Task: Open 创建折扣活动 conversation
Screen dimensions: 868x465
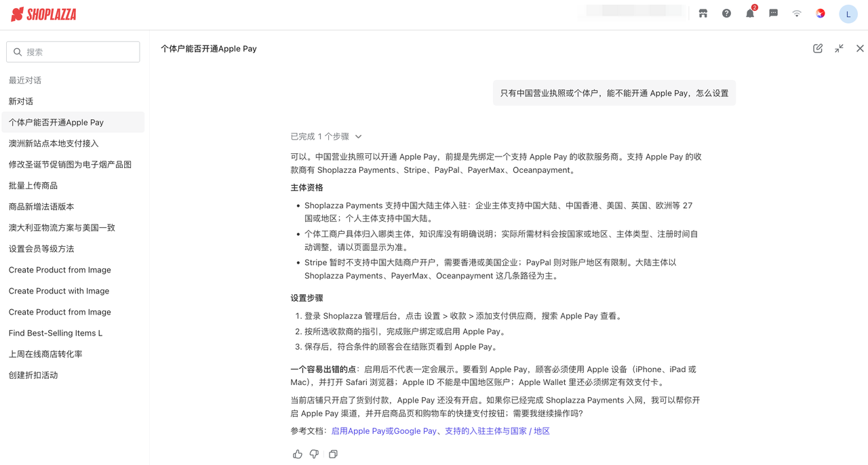Action: [x=73, y=375]
